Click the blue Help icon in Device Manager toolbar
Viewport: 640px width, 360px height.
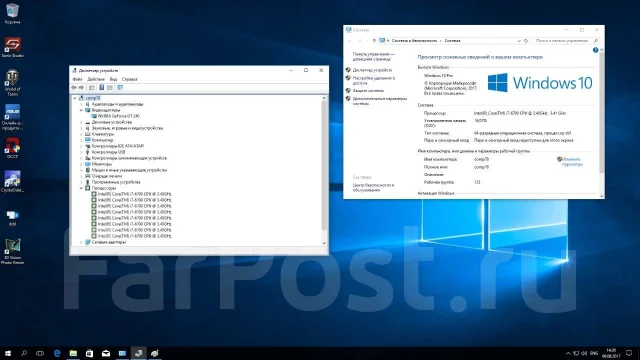click(102, 87)
